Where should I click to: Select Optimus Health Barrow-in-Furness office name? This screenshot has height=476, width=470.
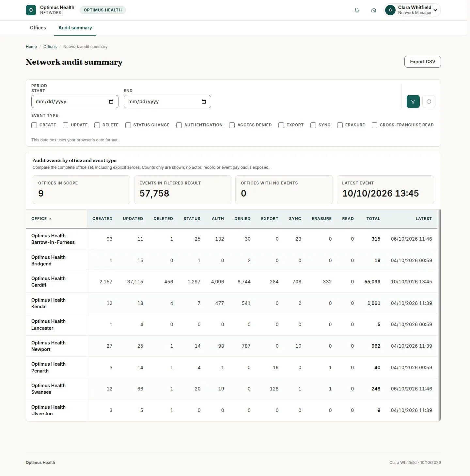click(53, 239)
